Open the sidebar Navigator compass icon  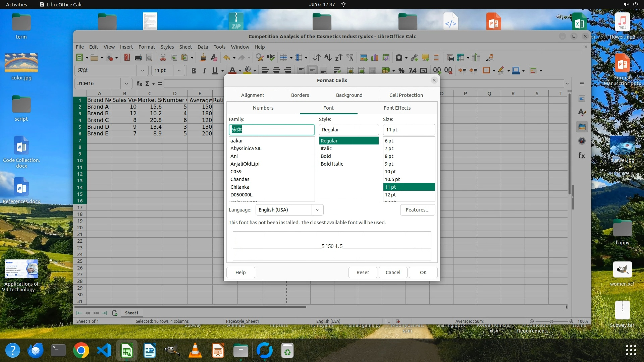[x=582, y=141]
